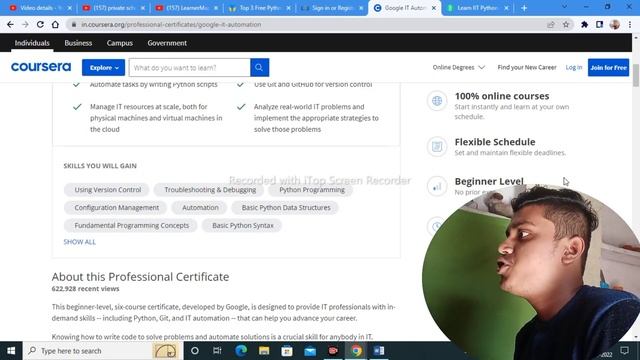
Task: Share this page via address bar icon
Action: coord(551,24)
